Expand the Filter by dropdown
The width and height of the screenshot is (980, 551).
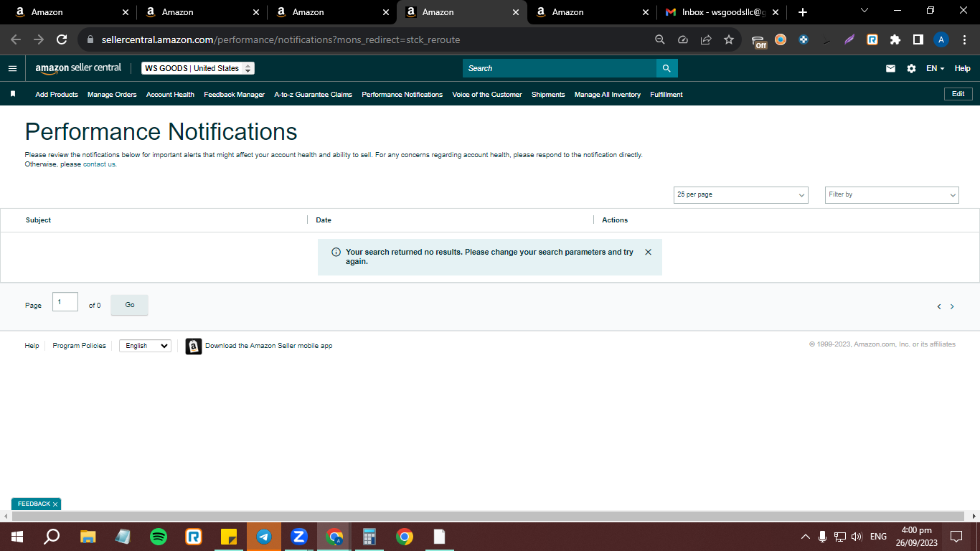(892, 194)
